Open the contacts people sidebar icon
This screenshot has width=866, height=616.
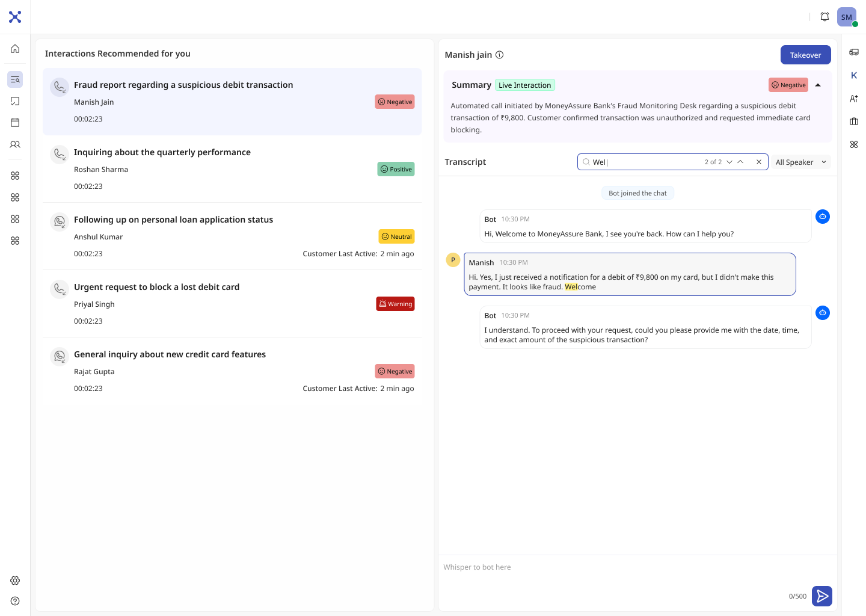(x=15, y=144)
